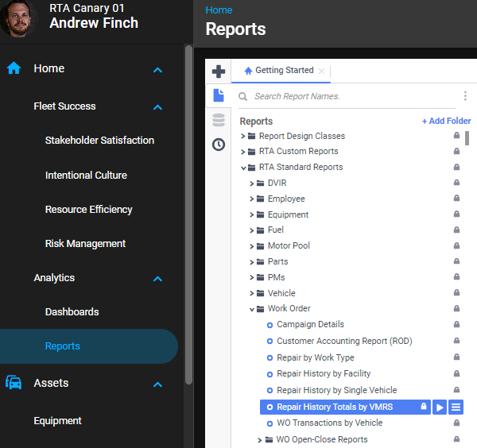Click the plus icon to create new report

point(219,71)
